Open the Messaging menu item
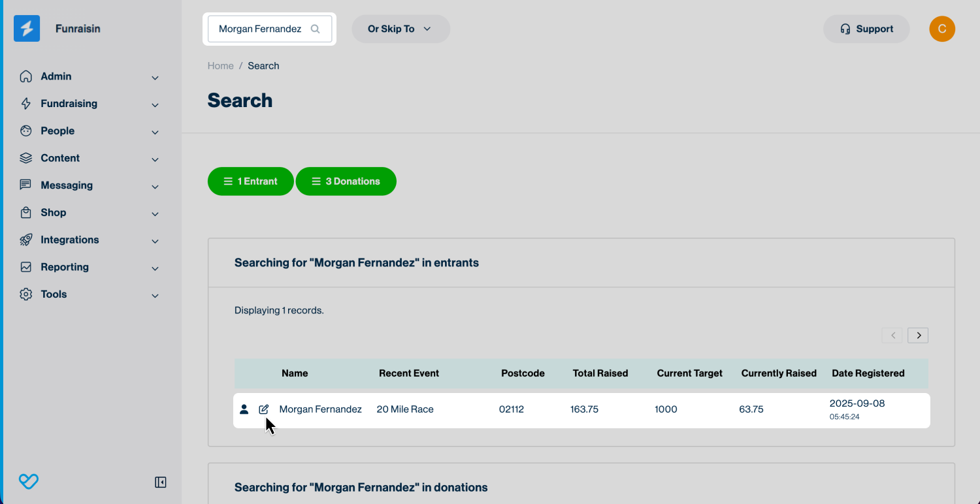The image size is (980, 504). [x=67, y=185]
